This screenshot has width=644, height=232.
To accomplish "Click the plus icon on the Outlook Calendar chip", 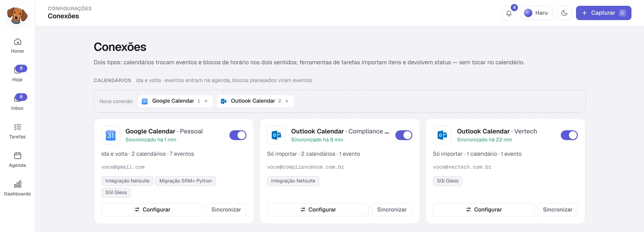I will click(287, 101).
